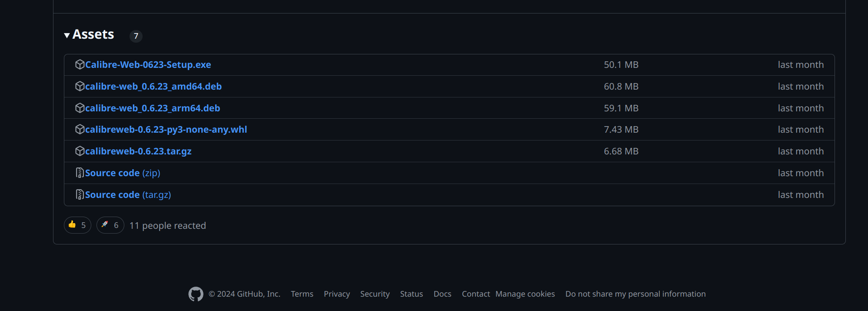Click the zip file icon beside Source code (zip)

point(80,173)
